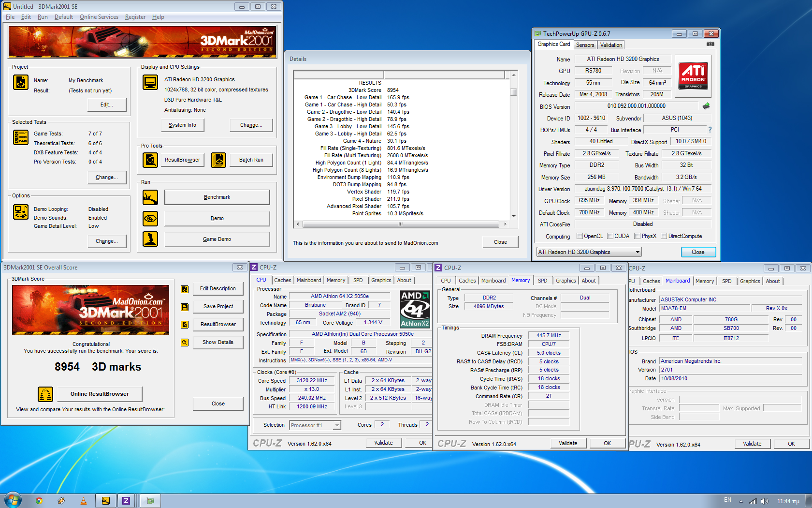812x508 pixels.
Task: Open Chrome from the taskbar
Action: 39,501
